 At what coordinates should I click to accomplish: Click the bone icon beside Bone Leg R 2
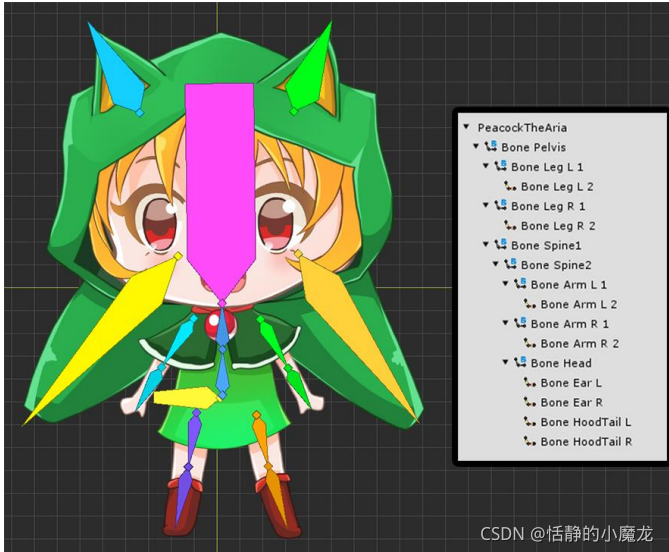[x=510, y=225]
